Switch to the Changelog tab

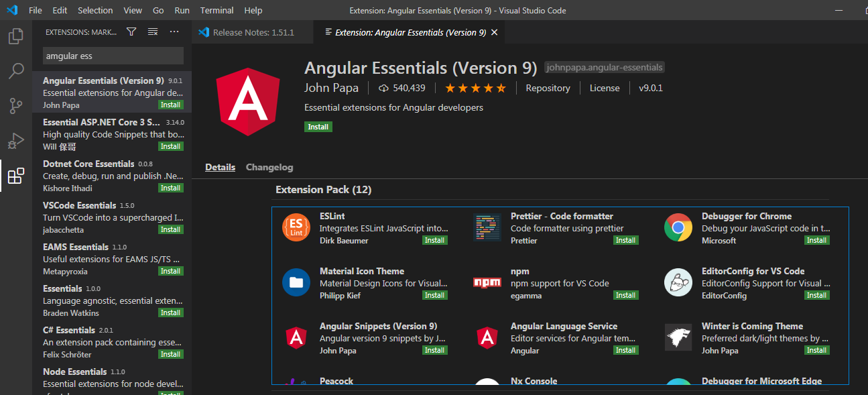tap(269, 167)
